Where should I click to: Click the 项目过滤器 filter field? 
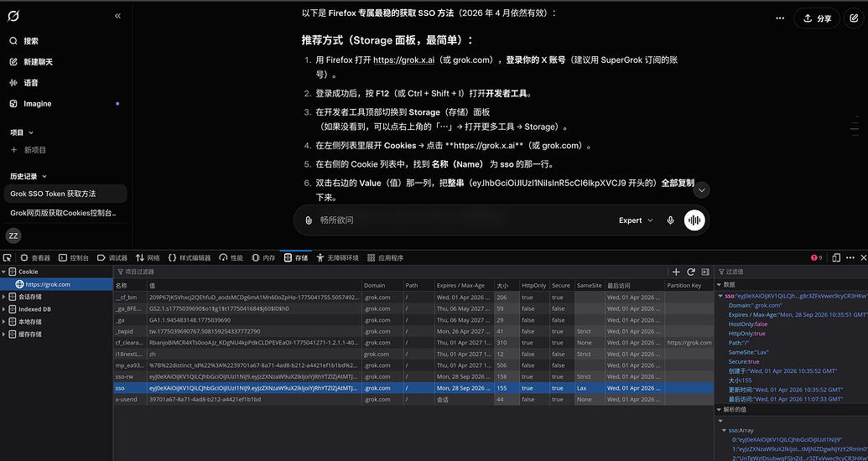(390, 272)
